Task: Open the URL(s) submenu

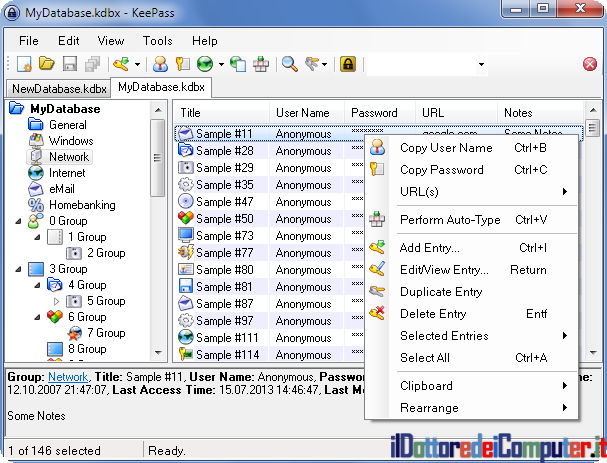Action: pos(472,192)
